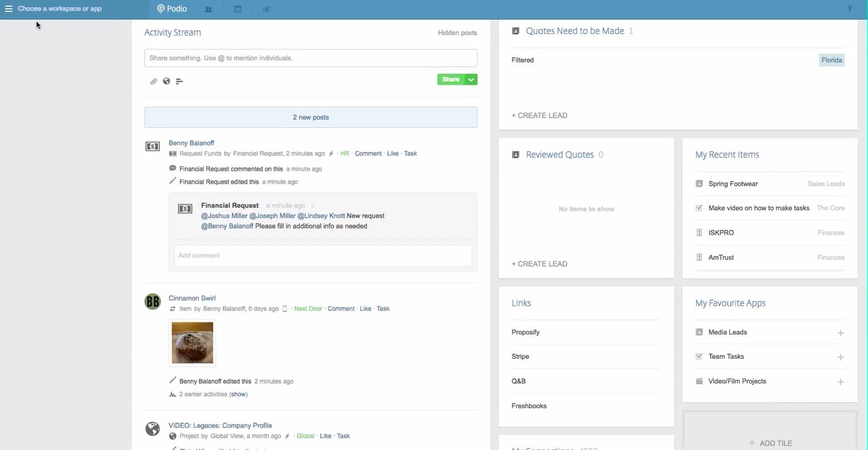Create lead in Reviewed Quotes tile

click(539, 264)
